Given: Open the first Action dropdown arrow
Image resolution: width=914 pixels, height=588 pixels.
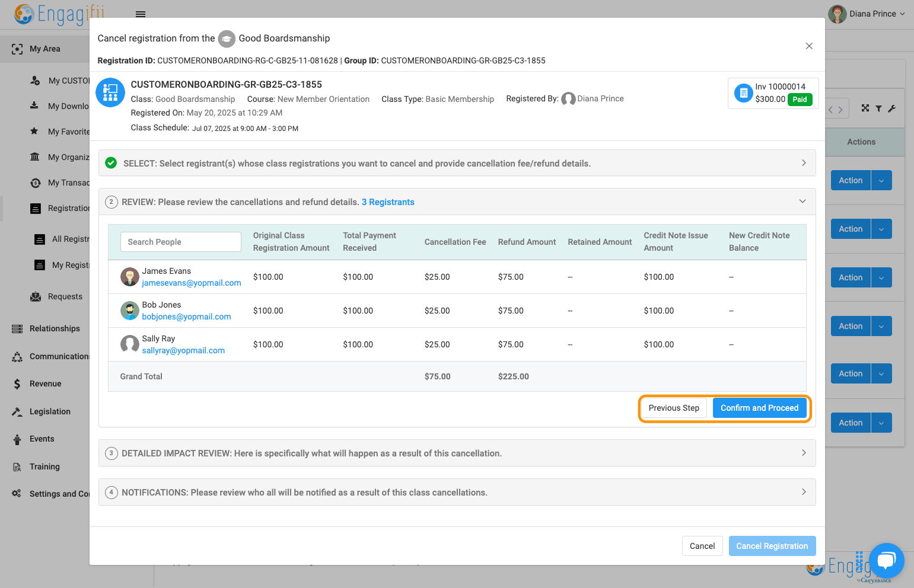Looking at the screenshot, I should [x=881, y=180].
